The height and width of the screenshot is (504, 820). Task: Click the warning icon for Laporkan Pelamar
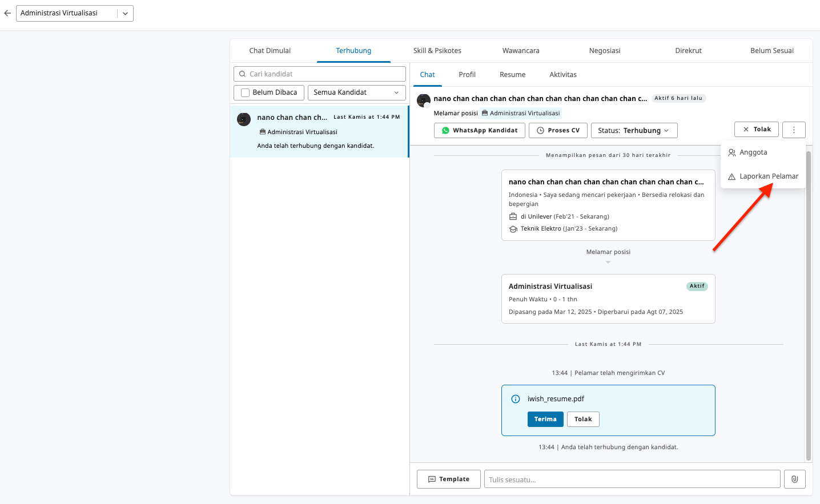(731, 176)
